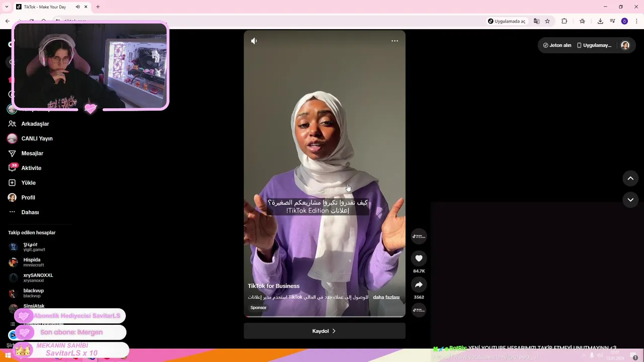Screen dimensions: 644x362
Task: Click the Mesajlar paper-plane icon
Action: [x=12, y=153]
